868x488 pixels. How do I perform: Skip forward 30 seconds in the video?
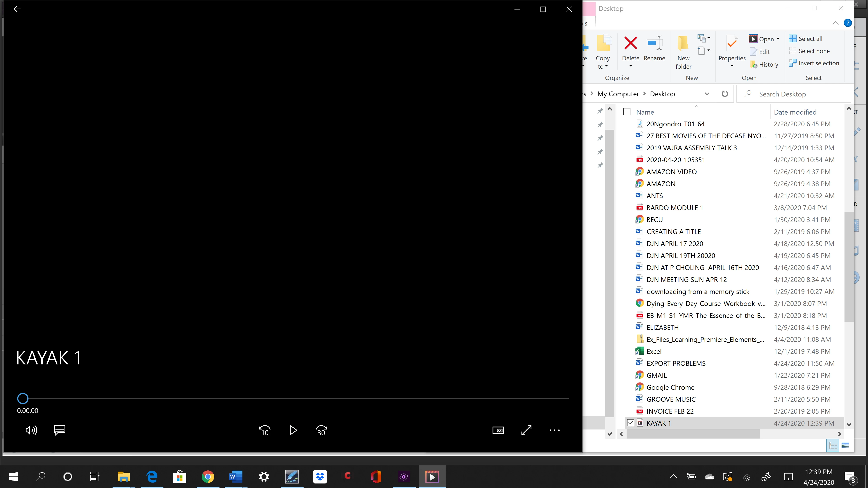321,430
